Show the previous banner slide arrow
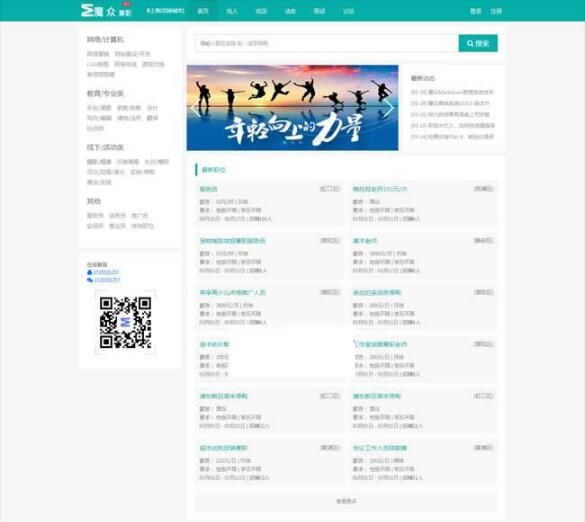585x522 pixels. pos(195,108)
